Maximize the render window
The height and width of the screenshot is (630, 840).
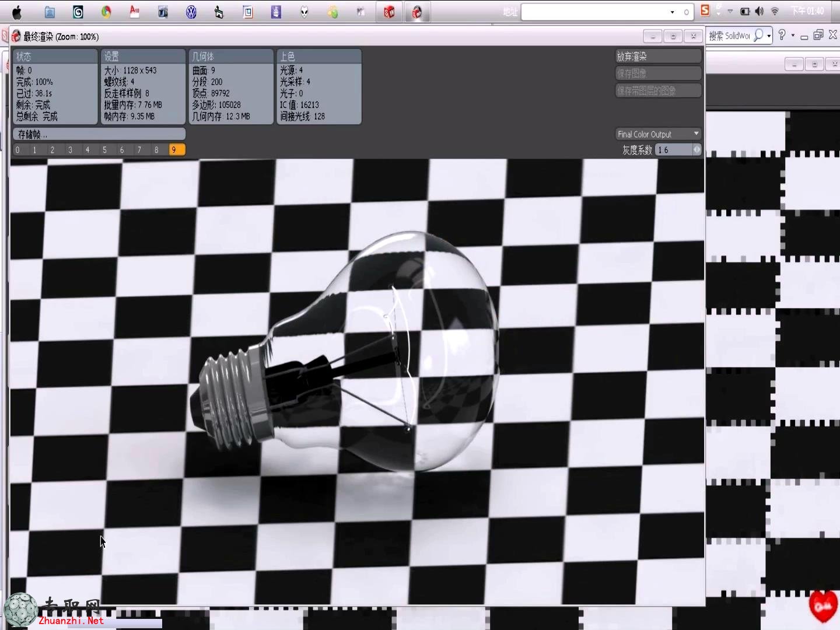click(x=673, y=36)
